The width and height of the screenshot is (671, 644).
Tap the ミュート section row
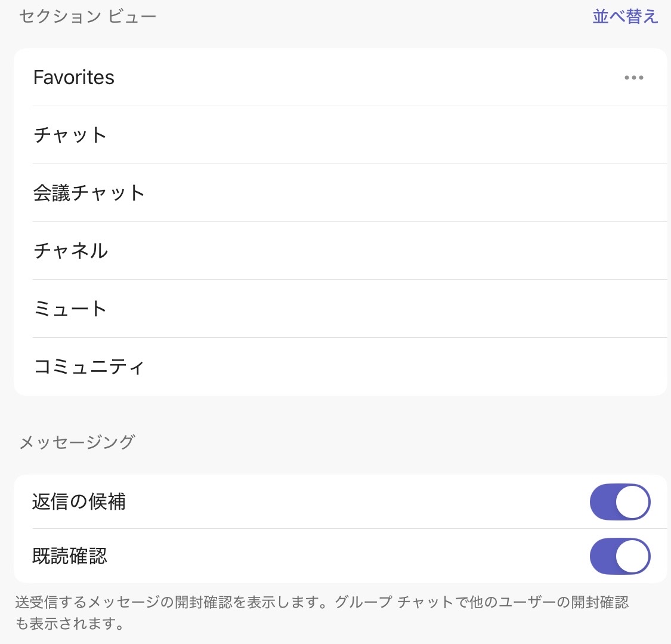tap(341, 309)
